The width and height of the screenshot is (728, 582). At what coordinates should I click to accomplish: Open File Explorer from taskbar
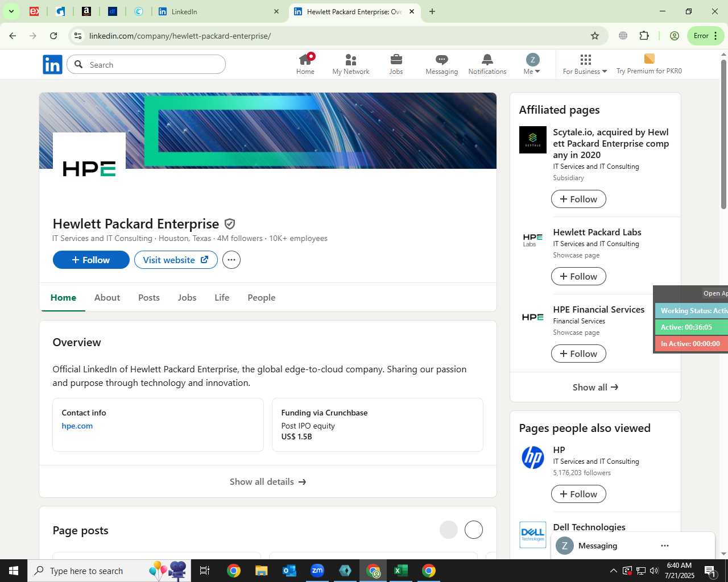(x=261, y=571)
